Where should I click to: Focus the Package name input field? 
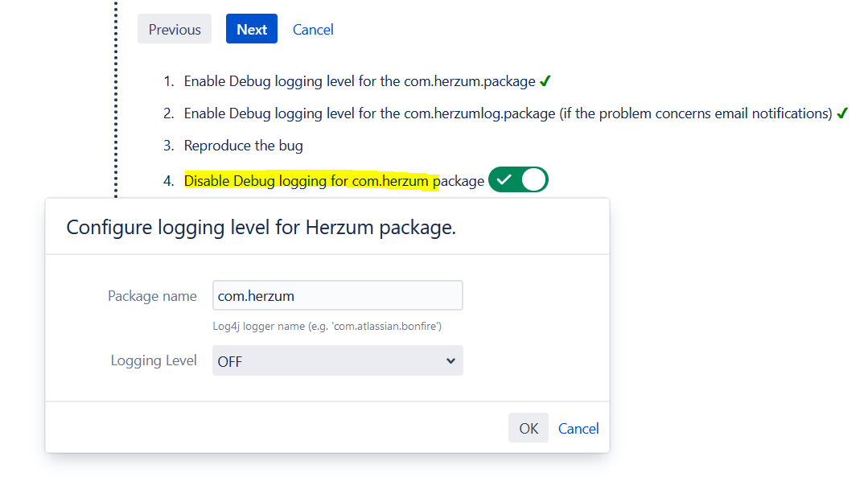(337, 295)
